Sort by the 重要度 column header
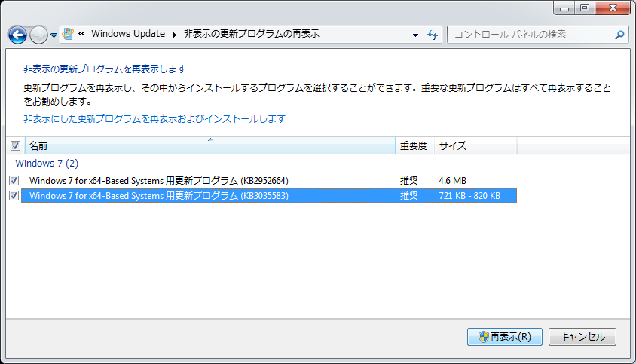The image size is (636, 364). point(414,146)
